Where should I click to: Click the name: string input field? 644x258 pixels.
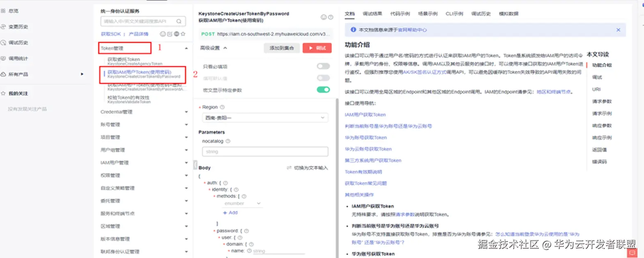point(278,251)
